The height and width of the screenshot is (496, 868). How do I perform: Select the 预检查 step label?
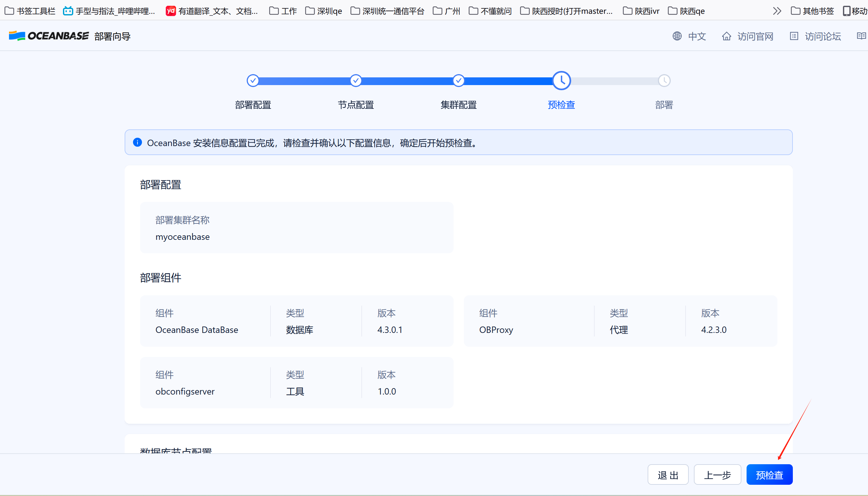coord(561,105)
